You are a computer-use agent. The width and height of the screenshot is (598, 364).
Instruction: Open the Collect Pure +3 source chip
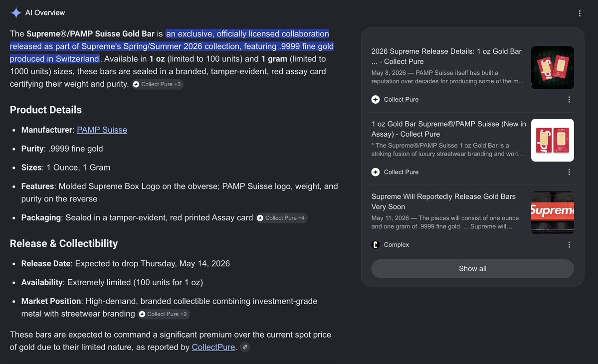(158, 84)
